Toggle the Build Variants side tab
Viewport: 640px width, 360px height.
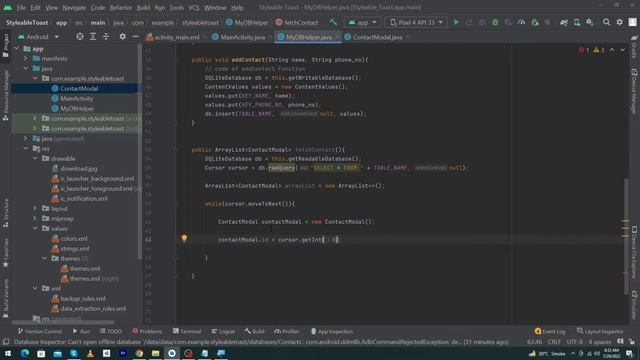tap(6, 298)
